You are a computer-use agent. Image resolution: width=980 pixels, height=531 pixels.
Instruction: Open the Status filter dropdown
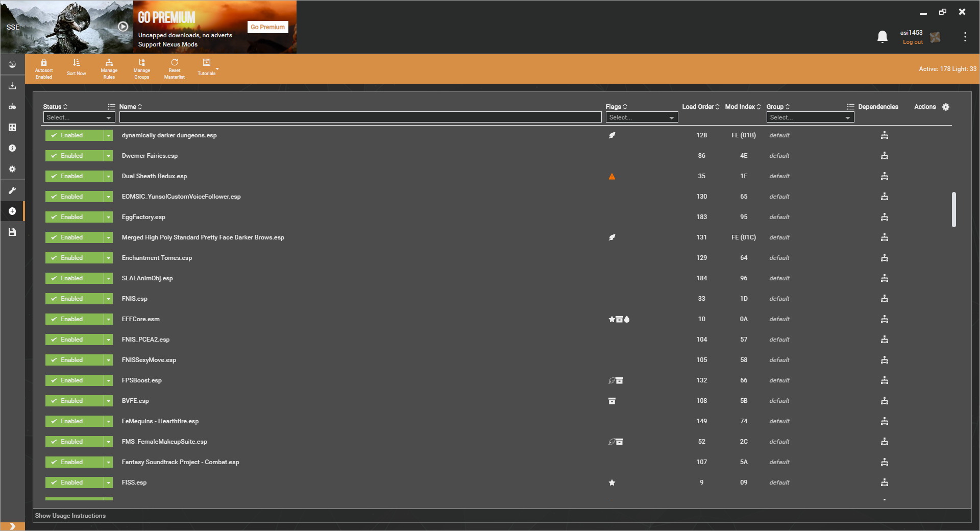79,117
